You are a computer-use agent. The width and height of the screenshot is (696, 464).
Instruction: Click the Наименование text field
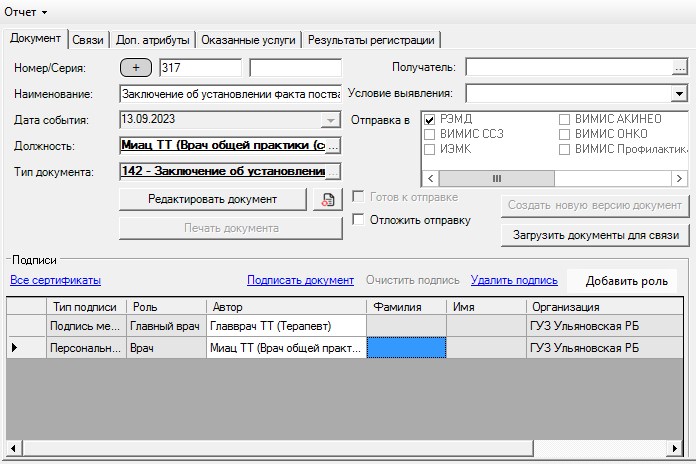point(230,94)
